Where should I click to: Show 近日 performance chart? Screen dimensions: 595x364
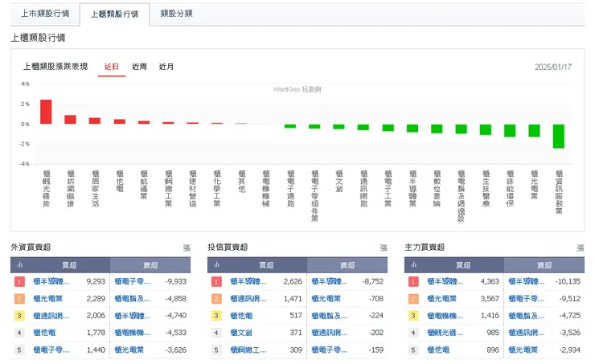tap(112, 67)
